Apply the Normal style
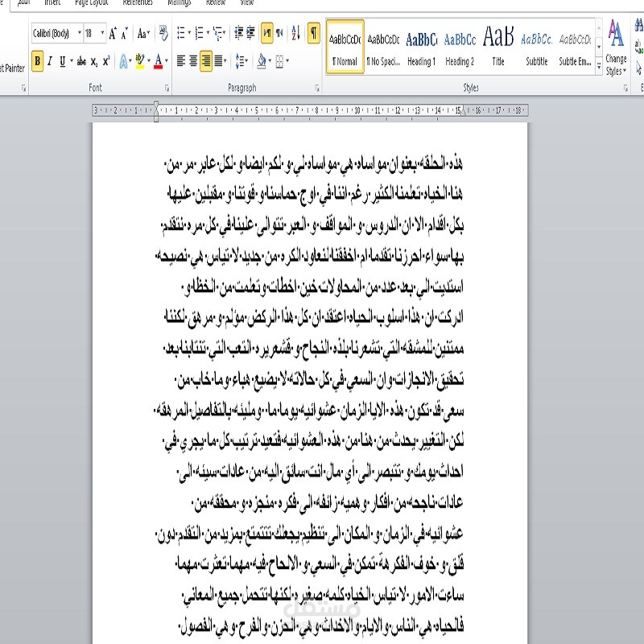 pyautogui.click(x=345, y=47)
